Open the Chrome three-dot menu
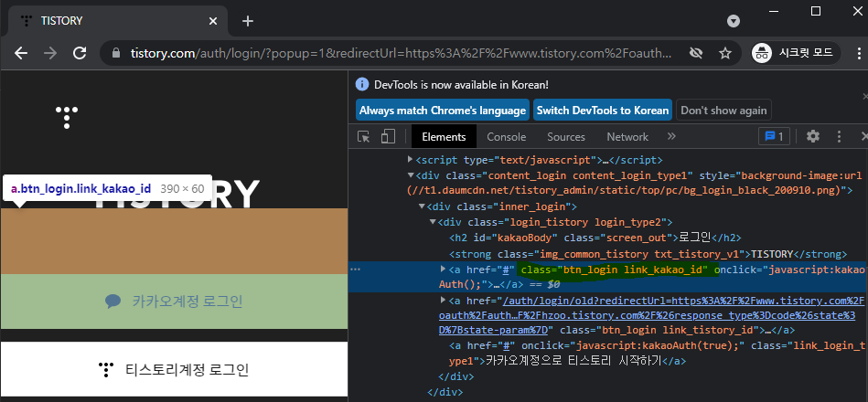 (859, 53)
